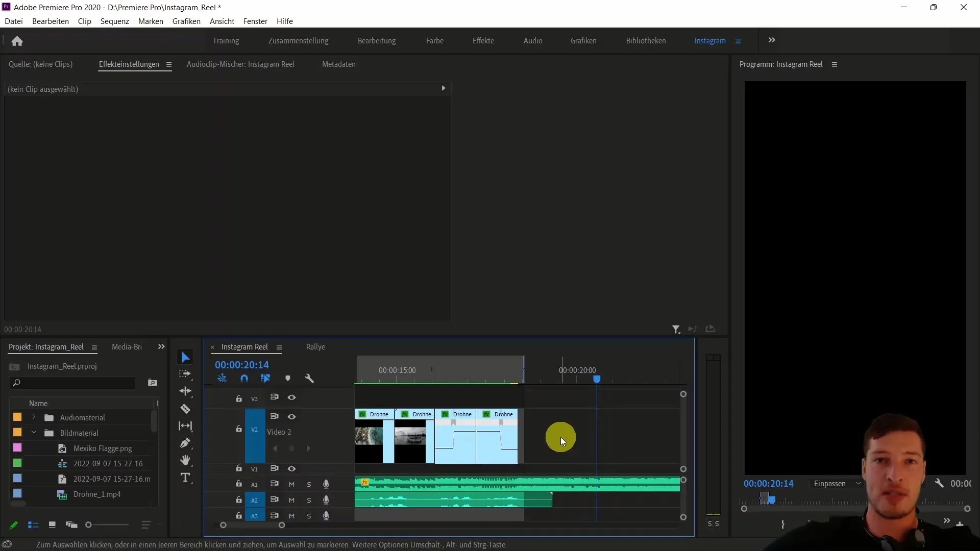Switch to Farbe workspace

[435, 41]
